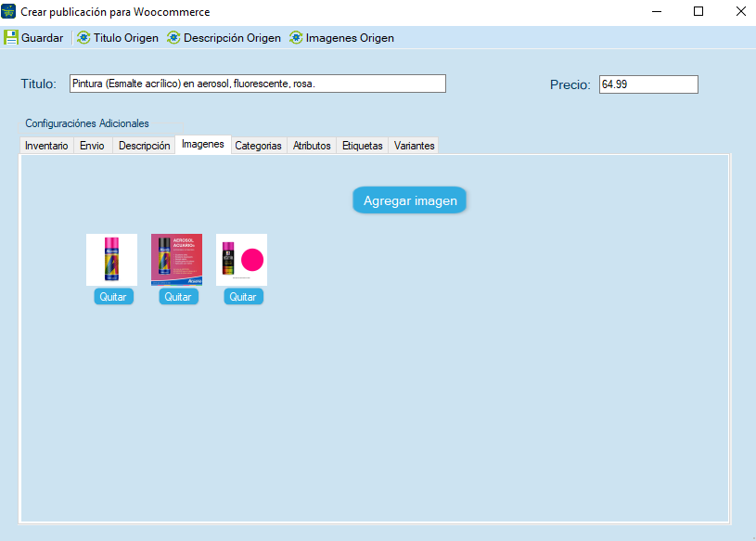
Task: Open the Variantes tab
Action: pyautogui.click(x=414, y=146)
